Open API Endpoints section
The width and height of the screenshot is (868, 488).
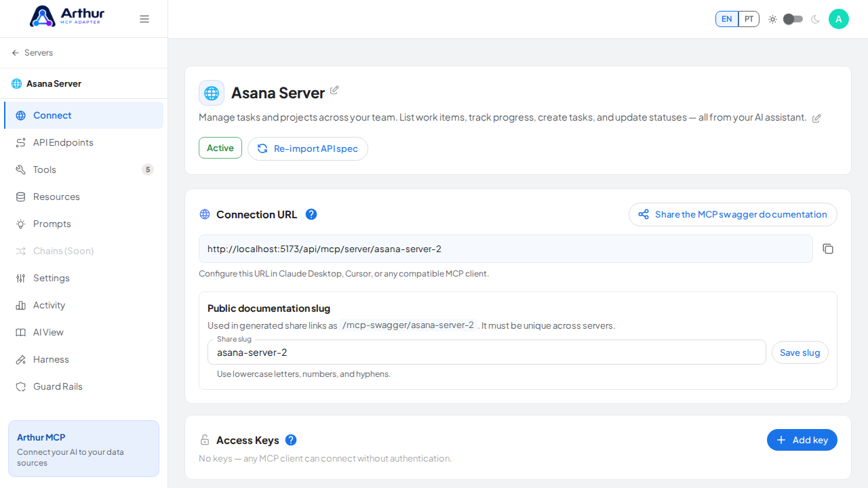84,142
